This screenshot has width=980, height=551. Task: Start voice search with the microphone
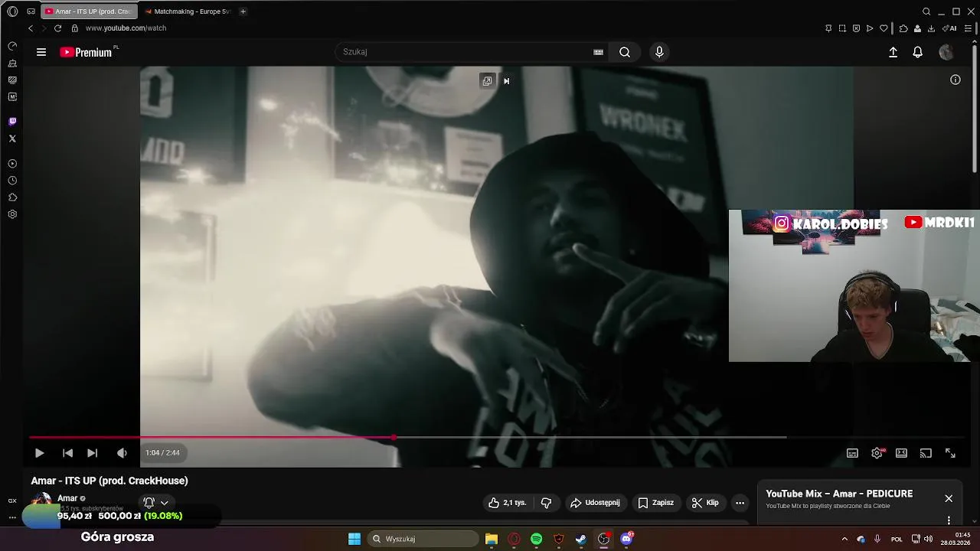point(659,52)
